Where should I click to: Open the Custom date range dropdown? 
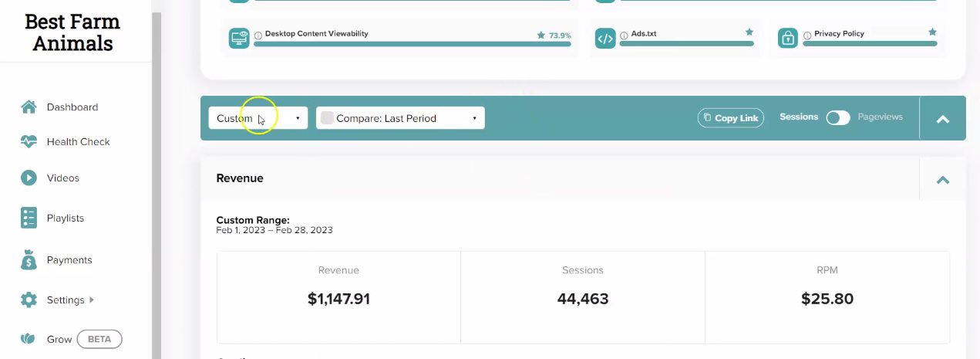tap(258, 118)
